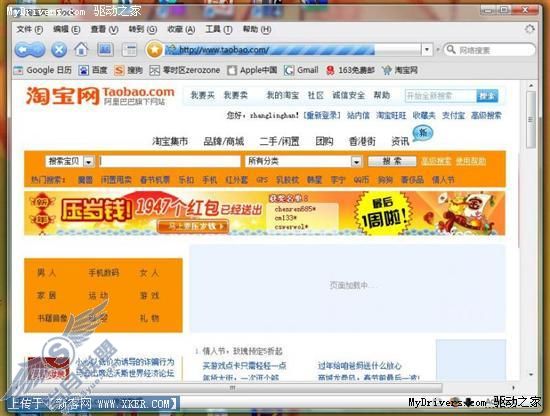Go to home page icon
550x416 pixels.
click(81, 49)
